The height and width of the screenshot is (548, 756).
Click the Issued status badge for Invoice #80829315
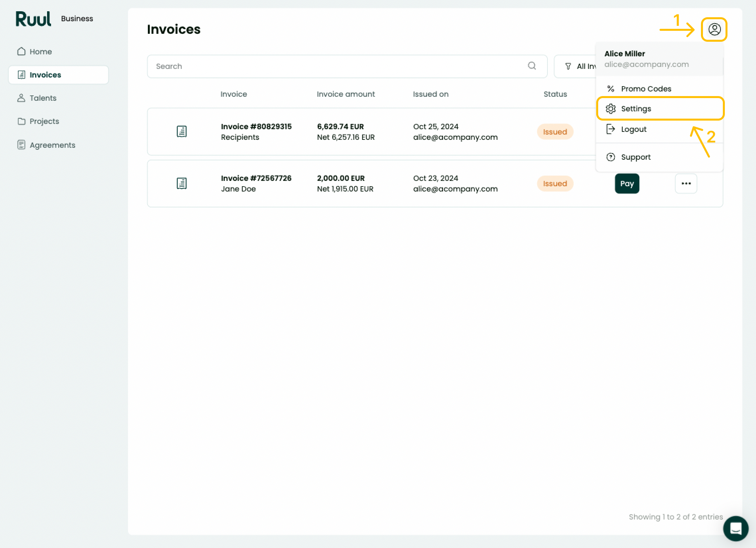tap(555, 132)
